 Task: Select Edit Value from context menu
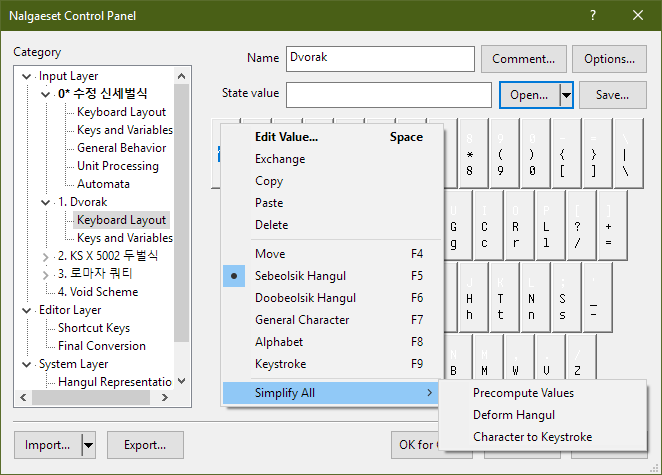click(x=286, y=137)
